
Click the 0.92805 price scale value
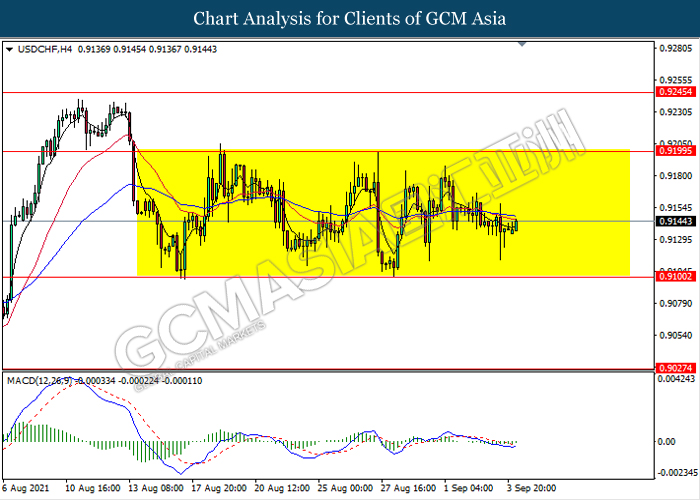[676, 48]
